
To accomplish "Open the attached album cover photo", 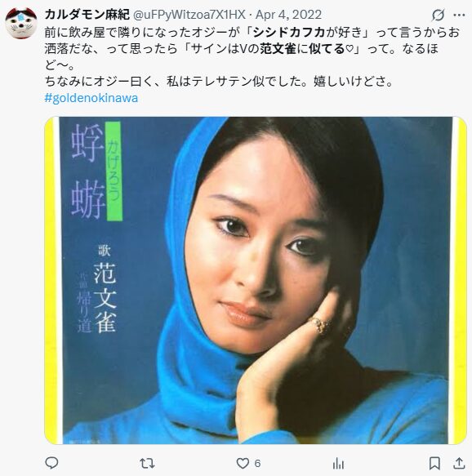I will pos(256,280).
